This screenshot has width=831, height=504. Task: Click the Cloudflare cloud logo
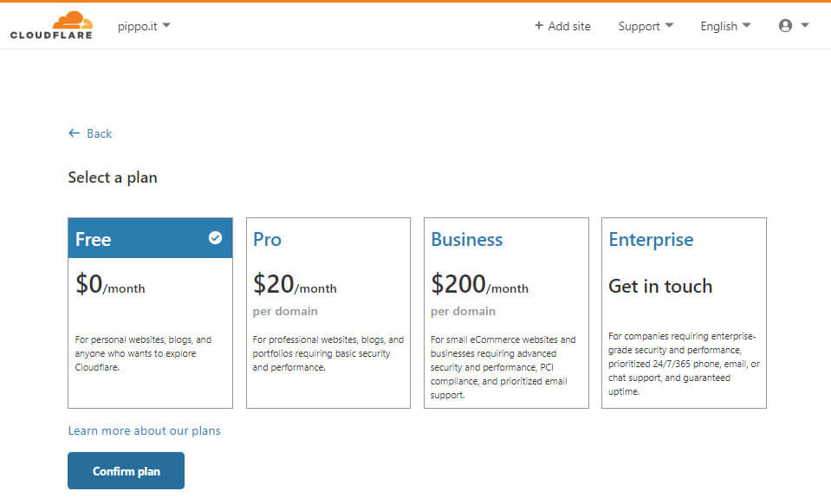[51, 25]
